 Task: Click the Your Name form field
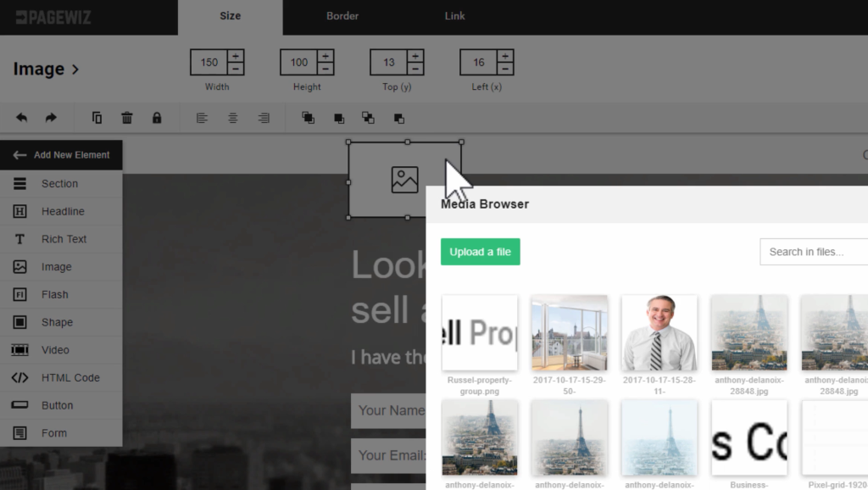[388, 410]
